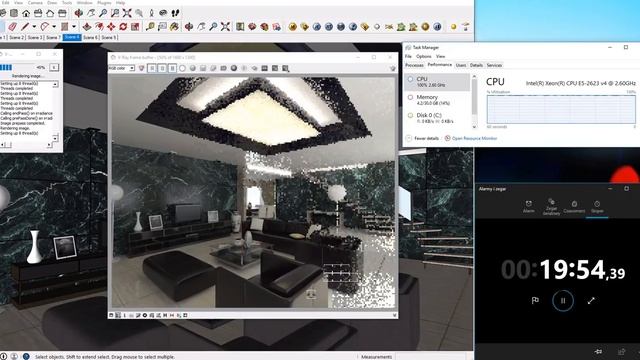Select Disk 0 (C:) in Task Manager
This screenshot has width=640, height=360.
tap(438, 118)
